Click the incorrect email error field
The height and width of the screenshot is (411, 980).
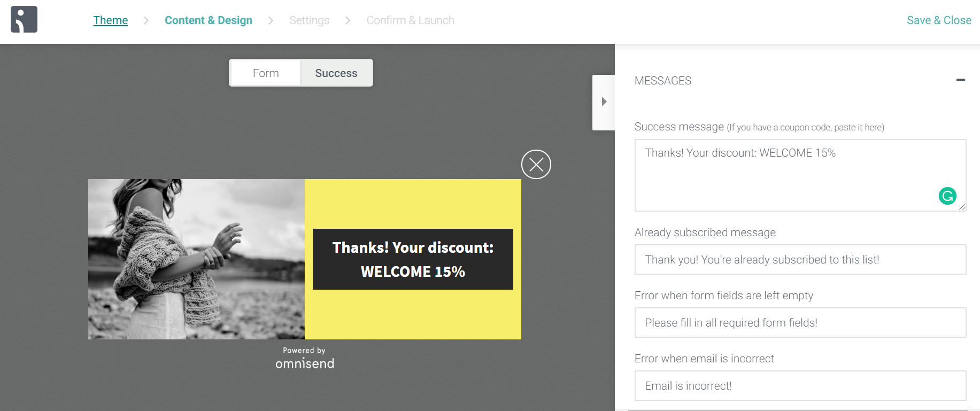(800, 386)
